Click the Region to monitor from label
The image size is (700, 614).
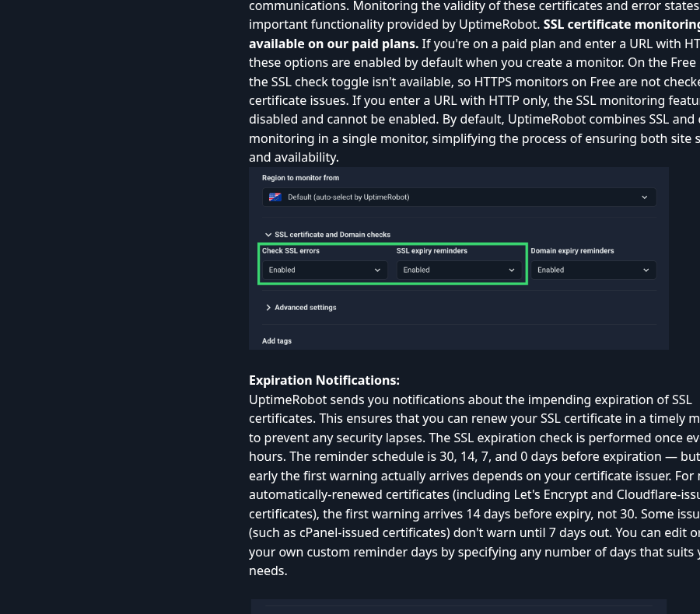[300, 178]
